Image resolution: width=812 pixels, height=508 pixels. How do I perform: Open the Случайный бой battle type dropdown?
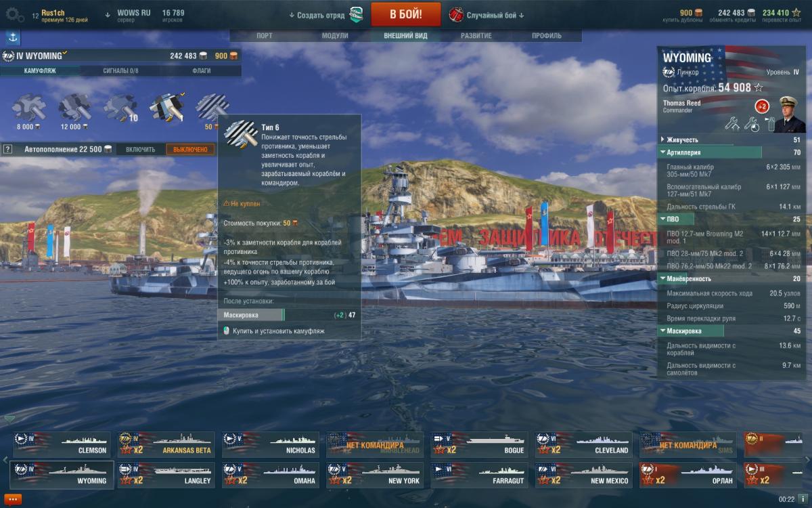click(x=487, y=15)
